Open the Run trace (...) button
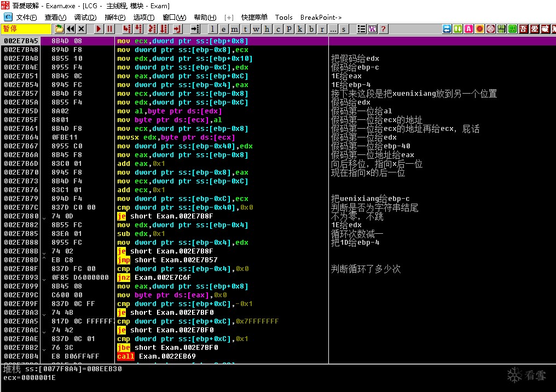Viewport: 556px width, 392px height. [333, 29]
